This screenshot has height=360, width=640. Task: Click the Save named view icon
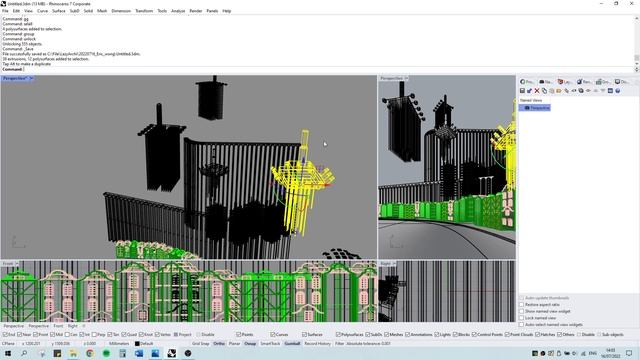pos(522,91)
